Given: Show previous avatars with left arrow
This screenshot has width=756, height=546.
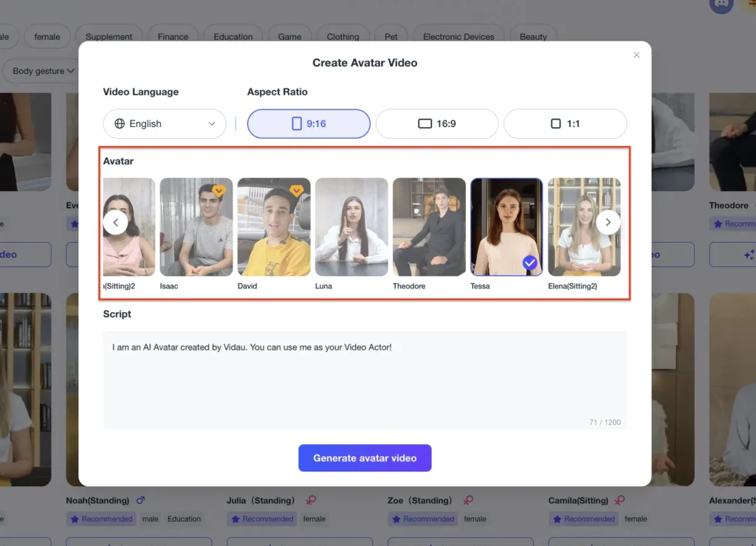Looking at the screenshot, I should click(x=116, y=223).
